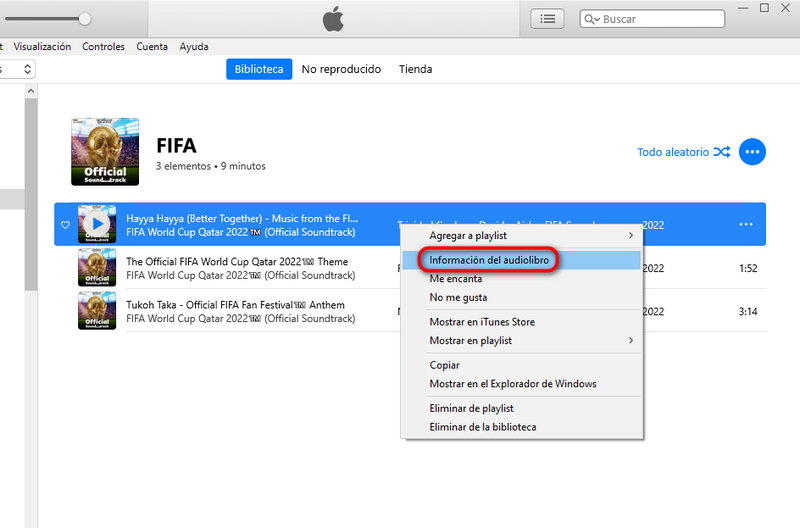This screenshot has height=528, width=800.
Task: Click the Official FIFA Theme track artwork
Action: (x=97, y=267)
